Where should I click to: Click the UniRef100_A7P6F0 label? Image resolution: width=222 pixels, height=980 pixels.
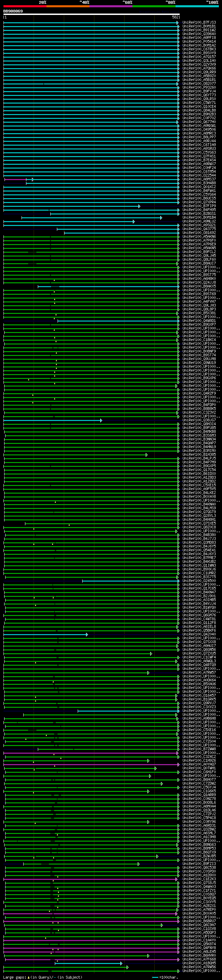coord(199,241)
